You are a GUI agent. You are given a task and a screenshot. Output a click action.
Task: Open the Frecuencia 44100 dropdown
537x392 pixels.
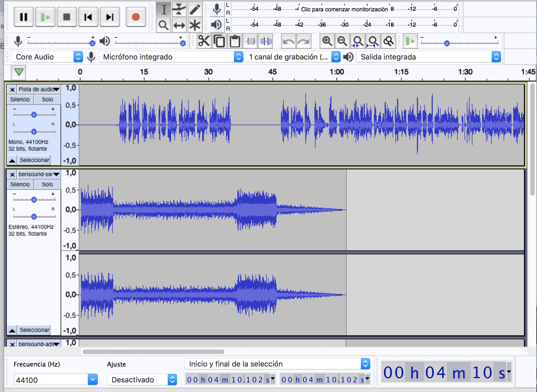(56, 380)
